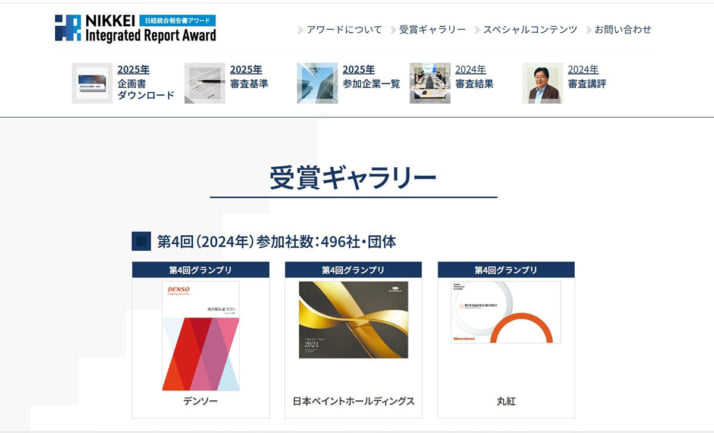
Task: Click the 丸紅 company name
Action: click(506, 401)
